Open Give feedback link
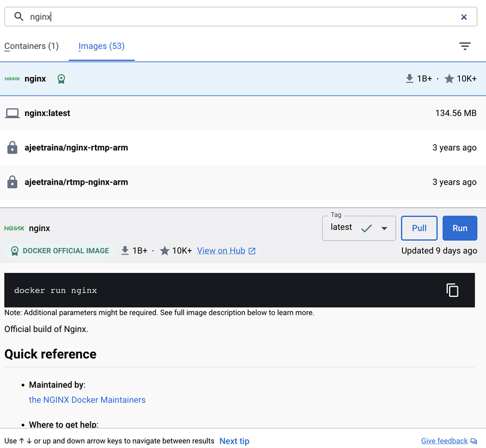The height and width of the screenshot is (448, 486). tap(444, 441)
